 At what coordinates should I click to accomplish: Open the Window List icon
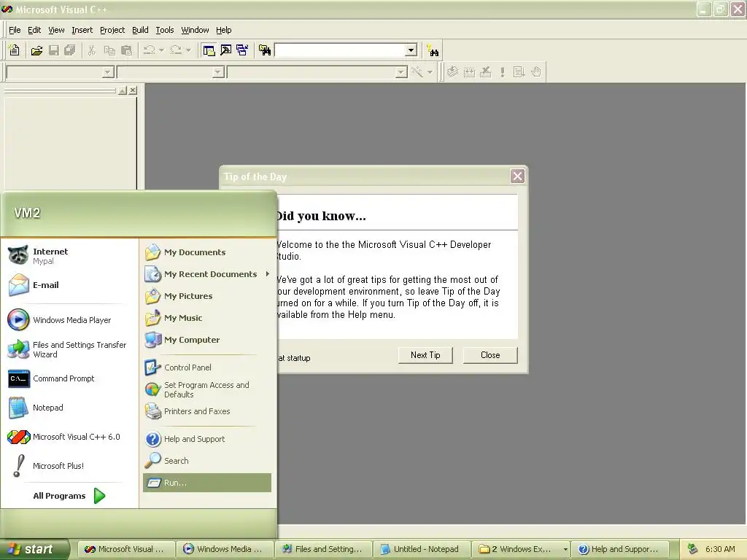click(242, 50)
